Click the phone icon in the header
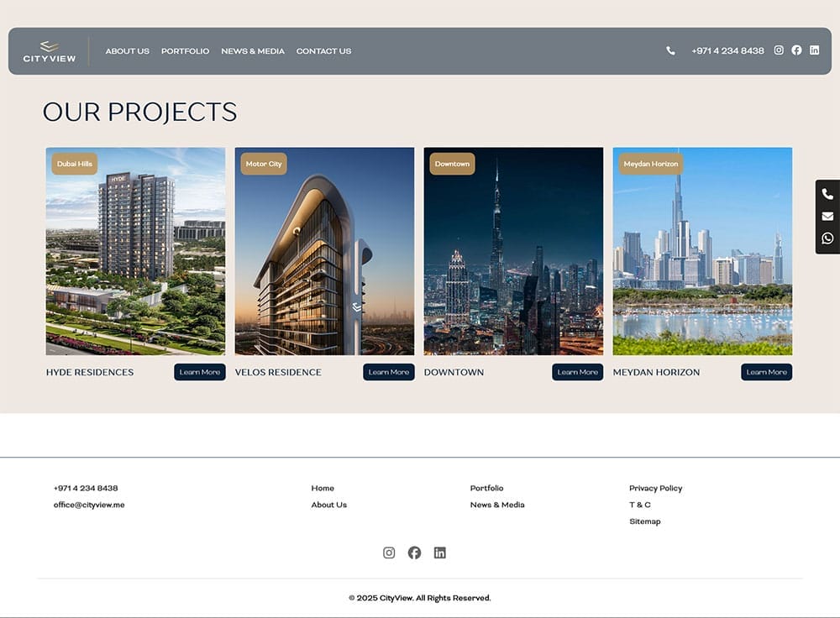This screenshot has height=618, width=840. click(x=670, y=51)
